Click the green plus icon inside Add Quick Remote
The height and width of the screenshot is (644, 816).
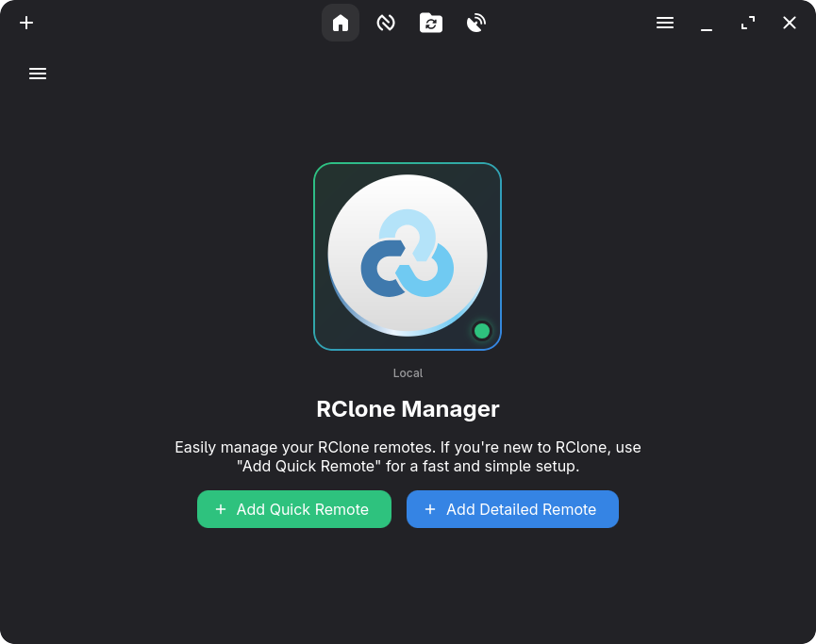click(221, 509)
